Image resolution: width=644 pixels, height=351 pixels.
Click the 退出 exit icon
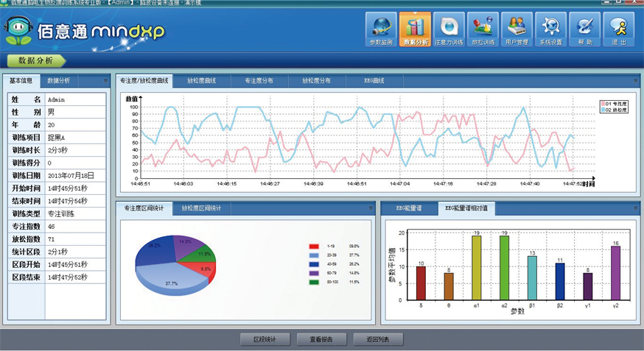(x=618, y=29)
